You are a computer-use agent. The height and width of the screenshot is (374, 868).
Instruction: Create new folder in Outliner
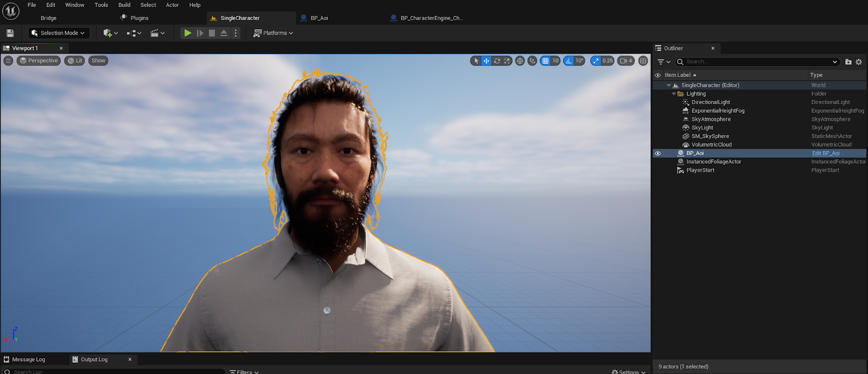pyautogui.click(x=848, y=62)
